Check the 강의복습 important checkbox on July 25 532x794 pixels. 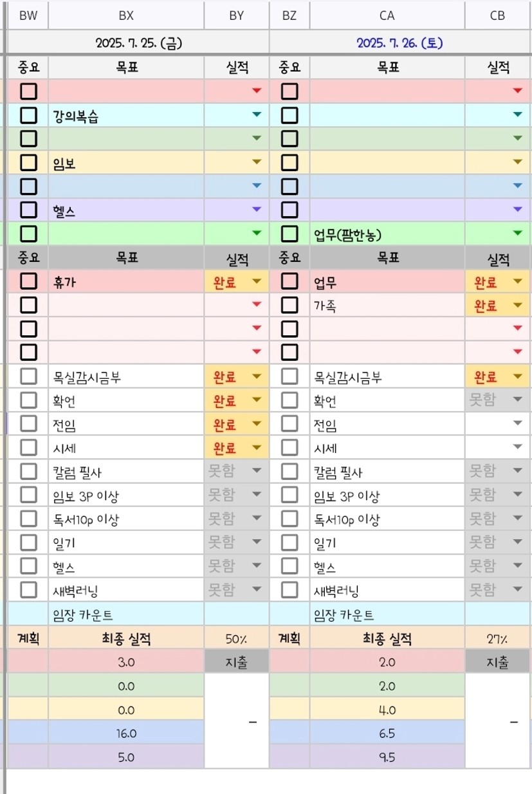(x=28, y=116)
